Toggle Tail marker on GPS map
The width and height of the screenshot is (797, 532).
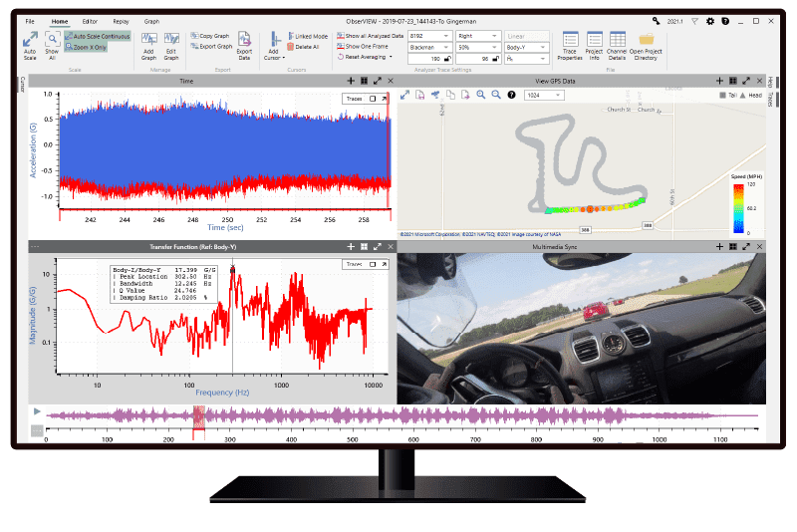(x=728, y=95)
